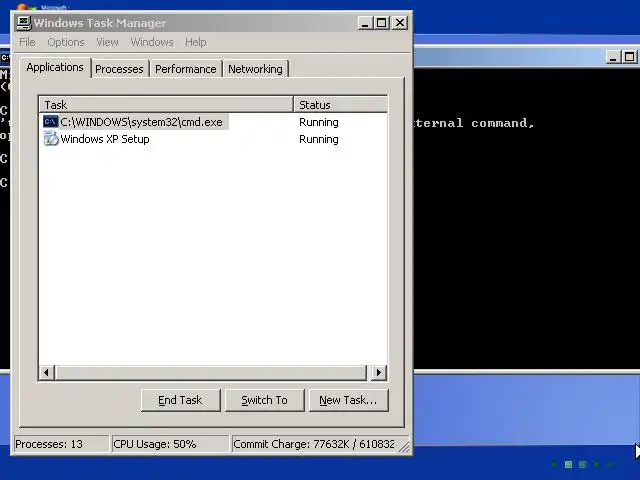The width and height of the screenshot is (640, 480).
Task: Click the right scroll arrow in task list
Action: (378, 372)
